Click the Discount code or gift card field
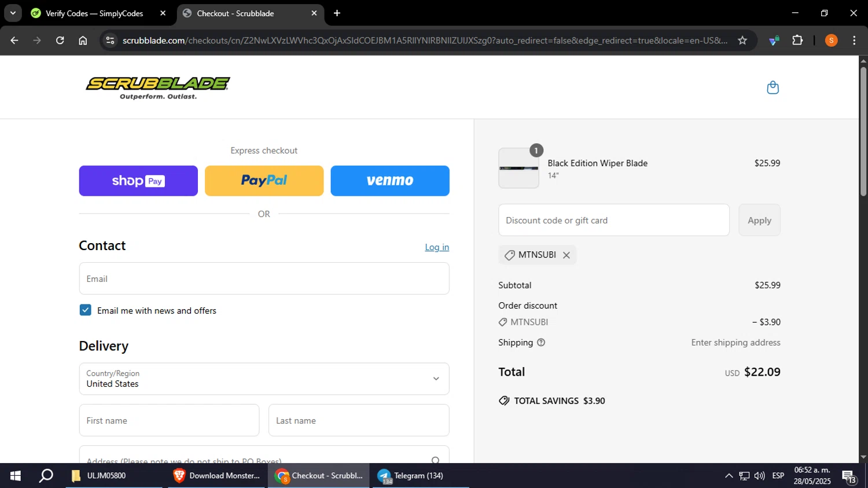Screen dimensions: 868x488 (614, 220)
